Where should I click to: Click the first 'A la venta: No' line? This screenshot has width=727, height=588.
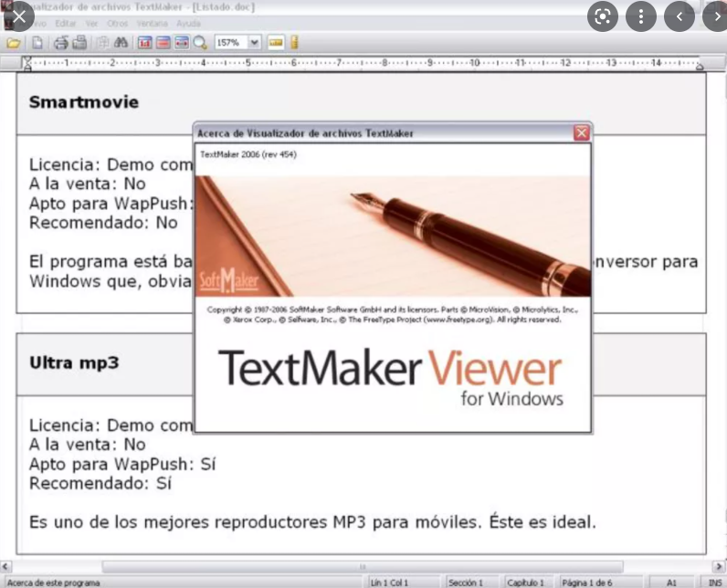[x=87, y=184]
